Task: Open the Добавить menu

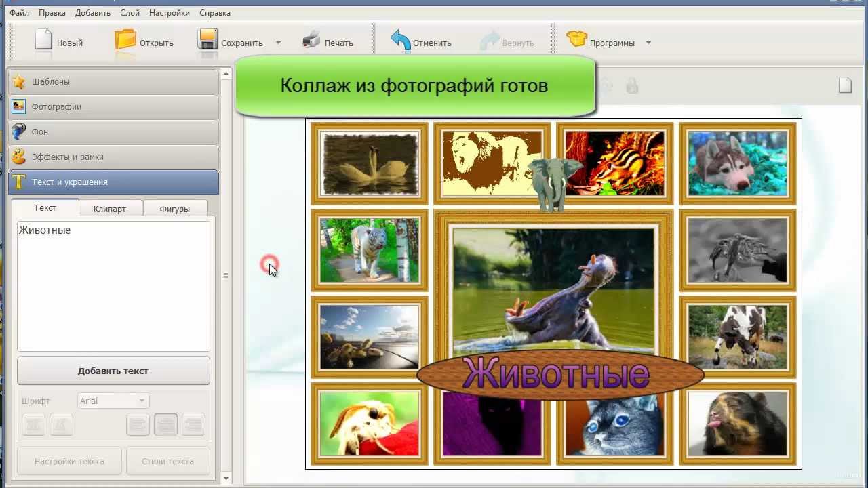Action: point(92,13)
